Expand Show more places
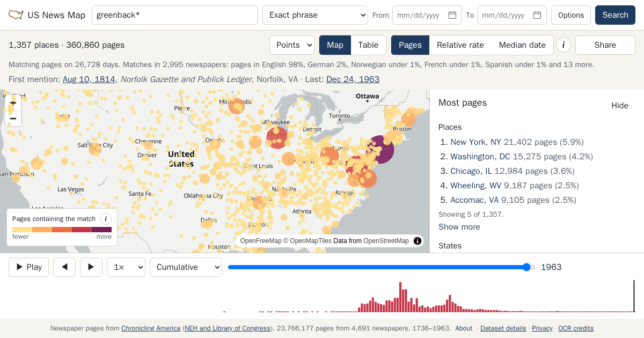This screenshot has height=338, width=644. pos(459,227)
